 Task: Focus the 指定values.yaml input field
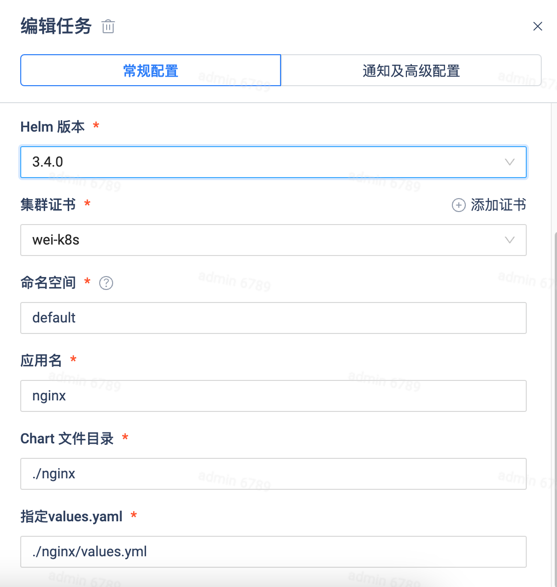[x=273, y=551]
